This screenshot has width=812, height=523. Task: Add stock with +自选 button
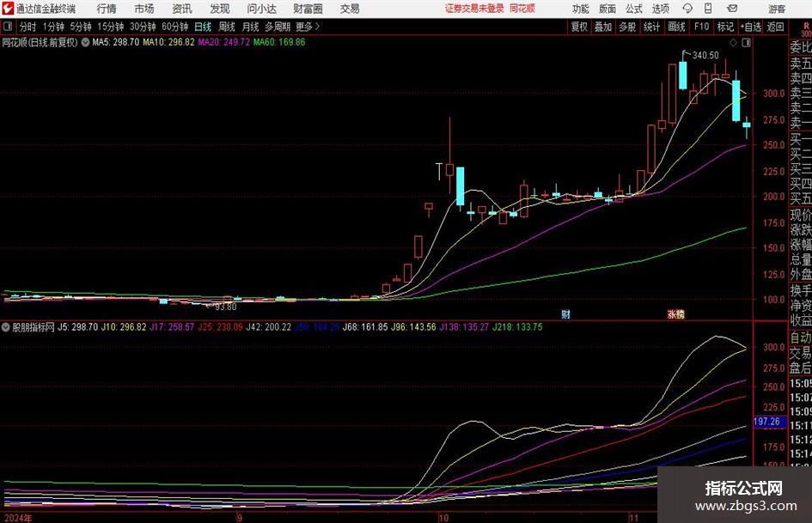point(751,27)
